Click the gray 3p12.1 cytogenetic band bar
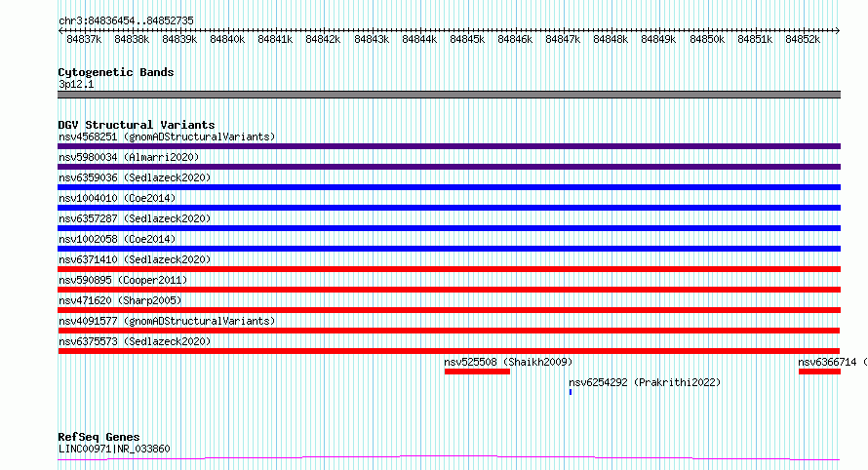Image resolution: width=868 pixels, height=470 pixels. pyautogui.click(x=449, y=95)
